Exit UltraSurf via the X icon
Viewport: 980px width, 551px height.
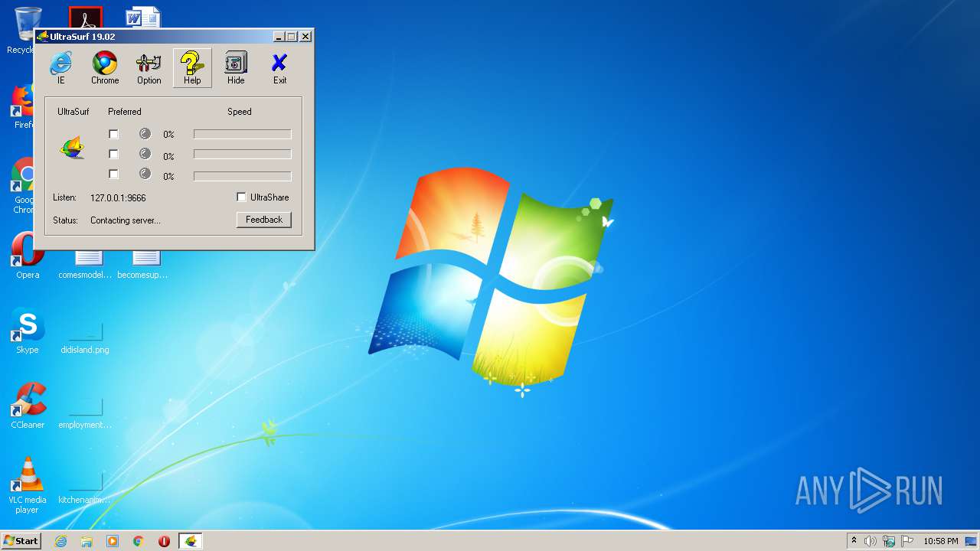point(279,68)
